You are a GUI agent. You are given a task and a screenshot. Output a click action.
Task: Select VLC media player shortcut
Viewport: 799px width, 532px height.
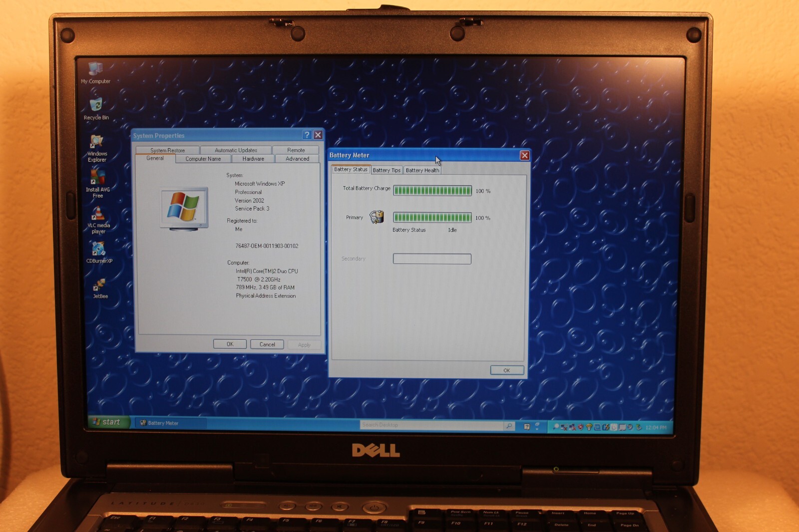98,220
